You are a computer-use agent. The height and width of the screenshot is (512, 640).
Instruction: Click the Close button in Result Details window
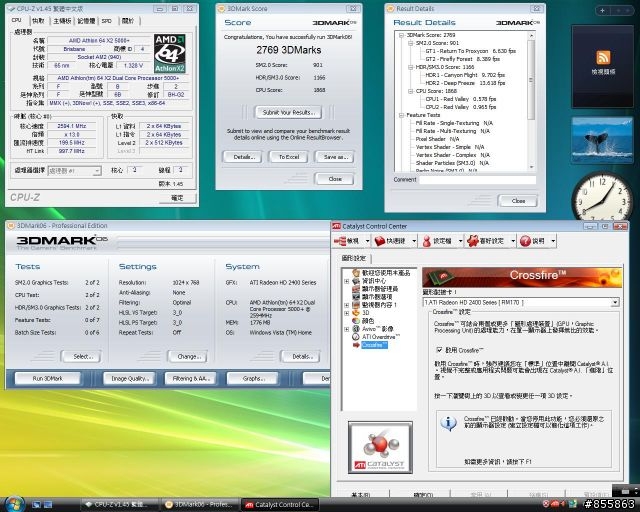[x=518, y=201]
